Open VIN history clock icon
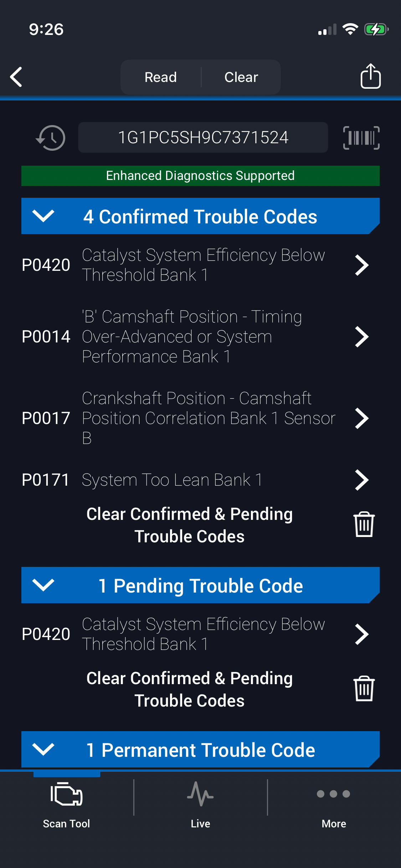This screenshot has width=401, height=868. click(x=51, y=138)
